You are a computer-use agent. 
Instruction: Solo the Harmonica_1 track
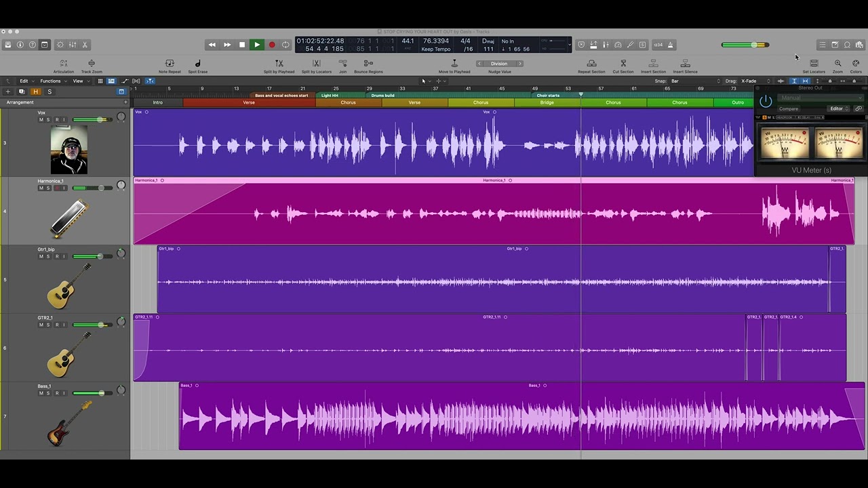(48, 188)
